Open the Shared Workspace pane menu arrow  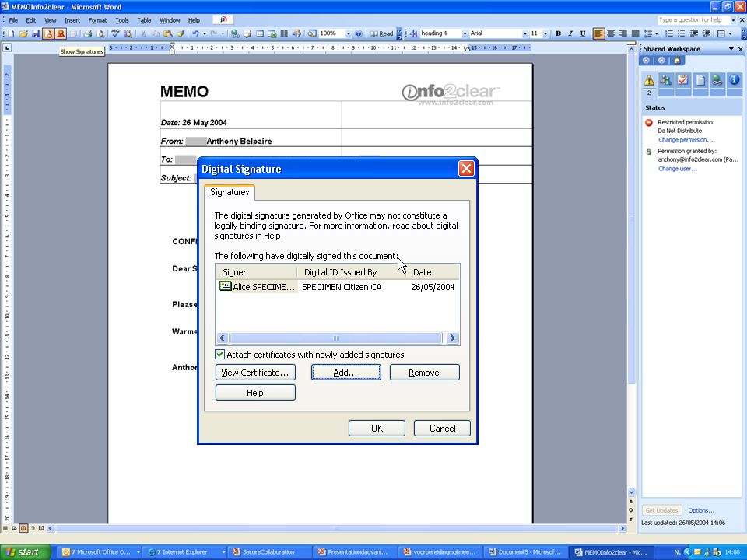(731, 49)
